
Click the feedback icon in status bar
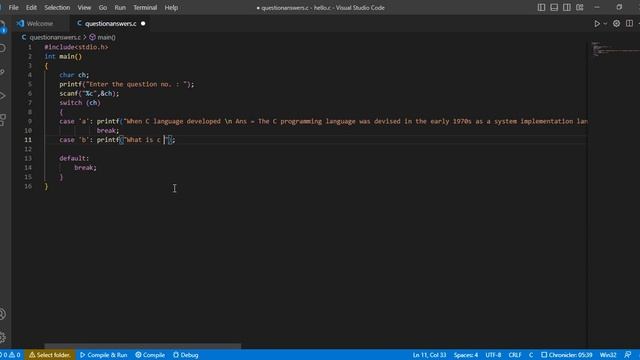click(628, 355)
